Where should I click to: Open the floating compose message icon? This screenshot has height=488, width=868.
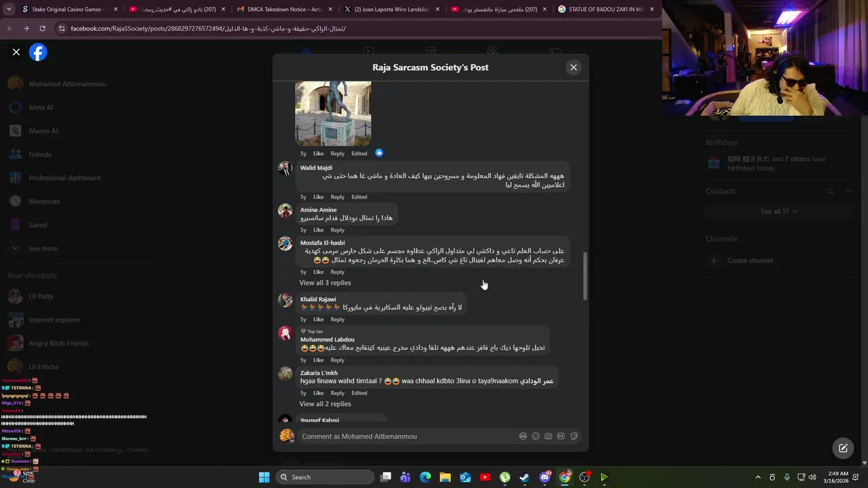pos(843,448)
